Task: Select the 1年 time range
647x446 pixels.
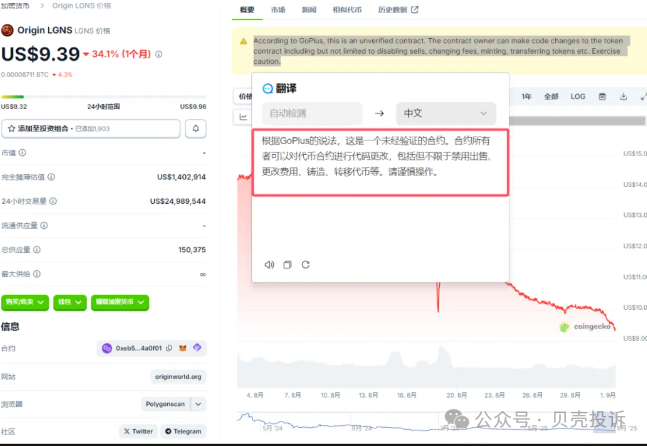Action: (x=526, y=97)
